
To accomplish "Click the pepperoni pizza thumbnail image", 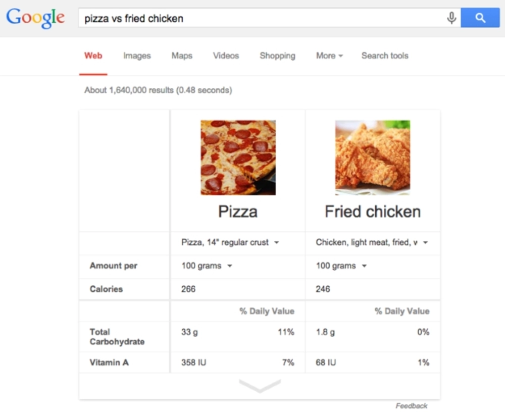I will [x=238, y=157].
